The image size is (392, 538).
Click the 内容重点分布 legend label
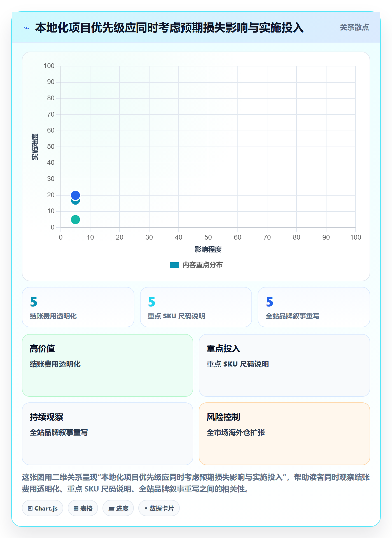pos(202,265)
